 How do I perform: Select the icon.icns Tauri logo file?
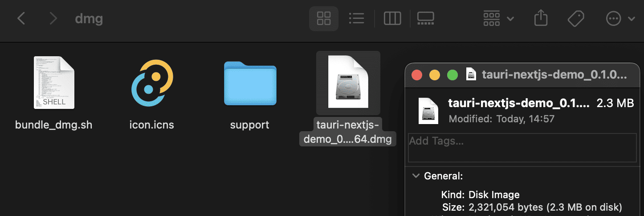152,83
